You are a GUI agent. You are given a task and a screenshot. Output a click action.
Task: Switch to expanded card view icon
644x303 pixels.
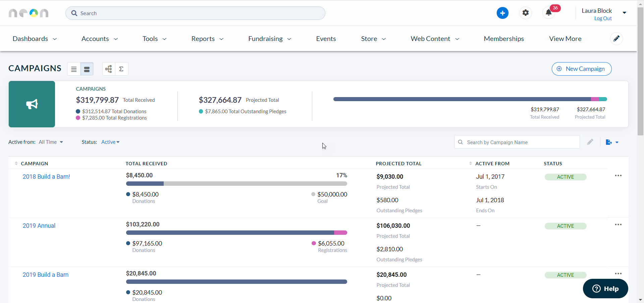(87, 69)
